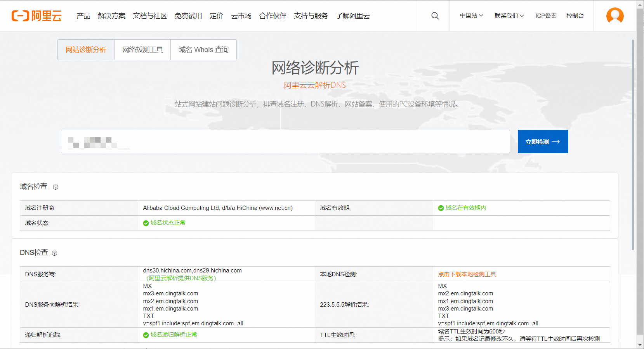
Task: Open the 了解阿里云 menu item
Action: point(353,16)
